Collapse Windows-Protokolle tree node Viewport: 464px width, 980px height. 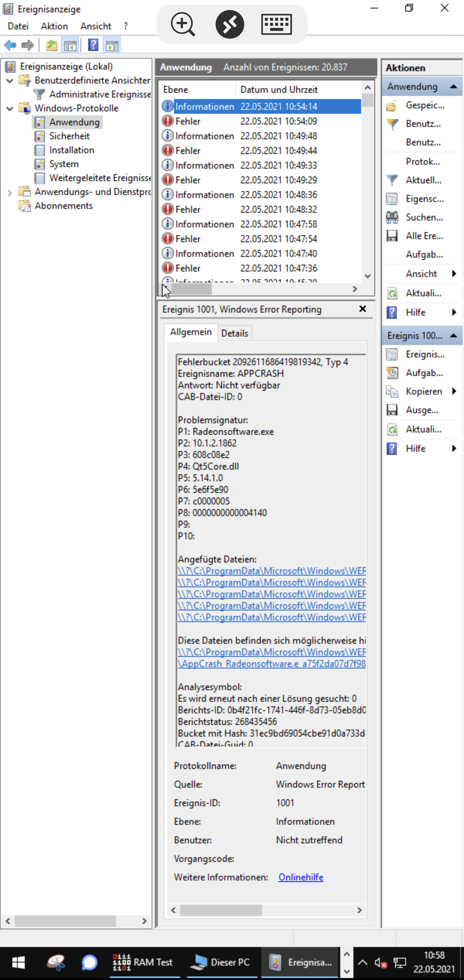tap(10, 108)
